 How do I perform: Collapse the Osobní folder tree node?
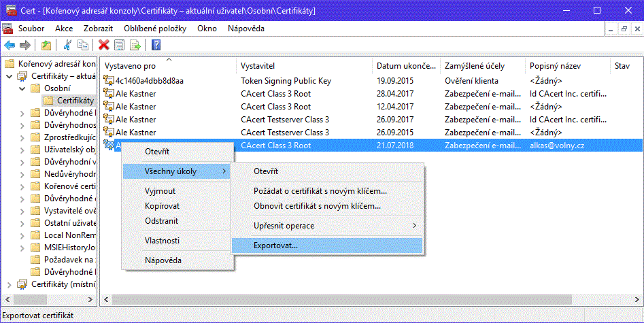(20, 88)
